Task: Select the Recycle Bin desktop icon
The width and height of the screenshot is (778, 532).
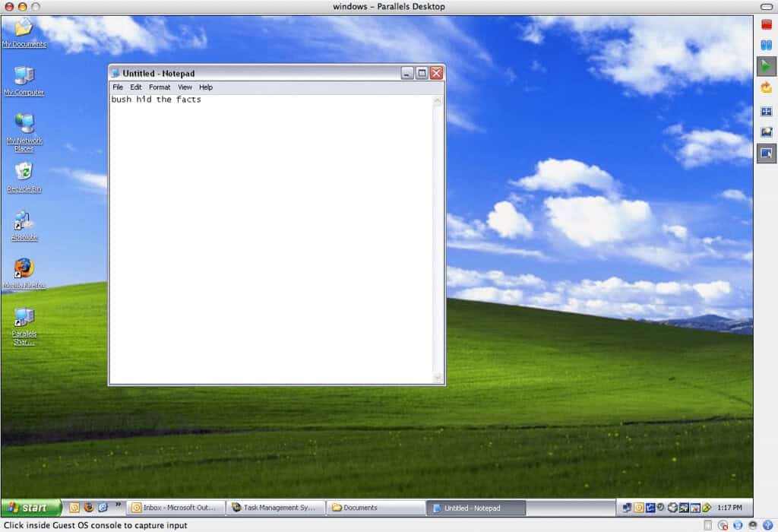Action: 24,177
